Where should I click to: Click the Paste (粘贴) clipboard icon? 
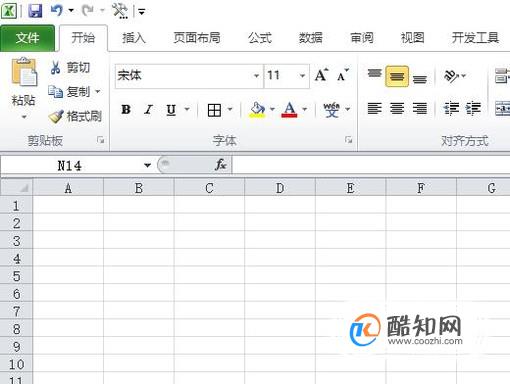pos(24,72)
